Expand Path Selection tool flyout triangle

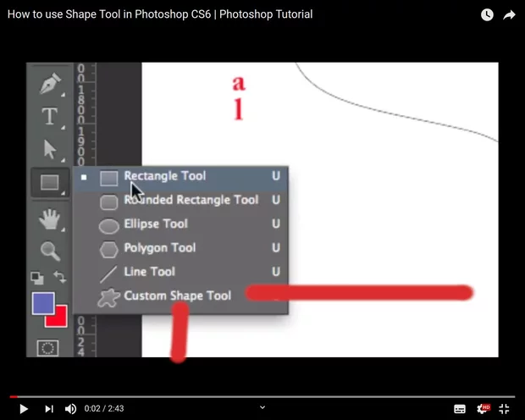[63, 161]
